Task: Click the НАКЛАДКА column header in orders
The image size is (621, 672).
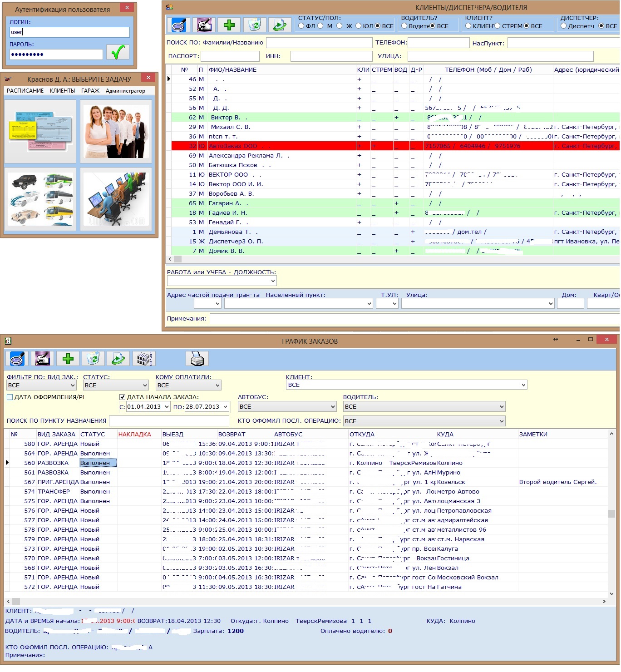Action: (139, 435)
